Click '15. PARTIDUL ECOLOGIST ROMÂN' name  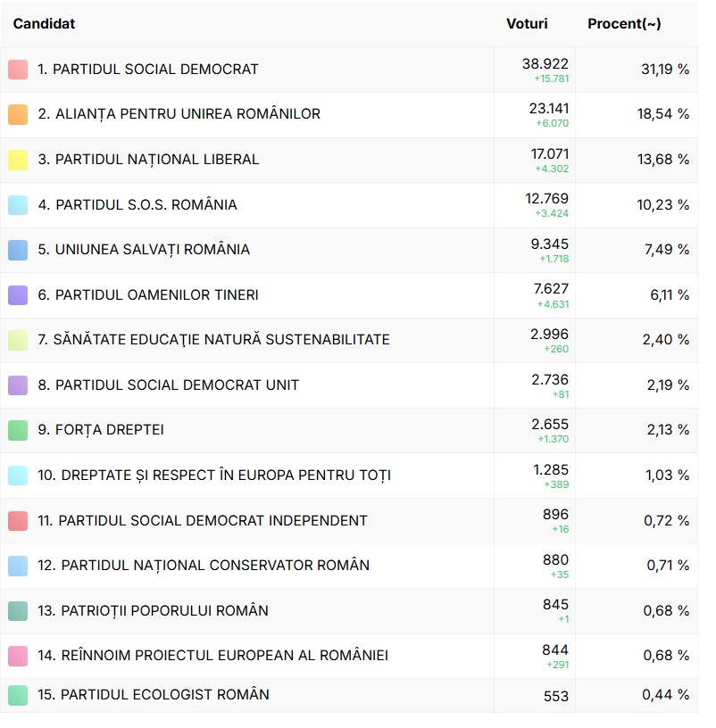[x=154, y=695]
